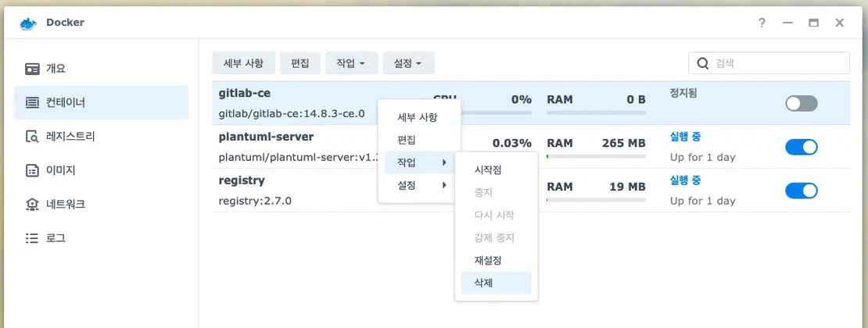The image size is (868, 328).
Task: Click 실행 중 status of plantuml-server
Action: (x=685, y=137)
